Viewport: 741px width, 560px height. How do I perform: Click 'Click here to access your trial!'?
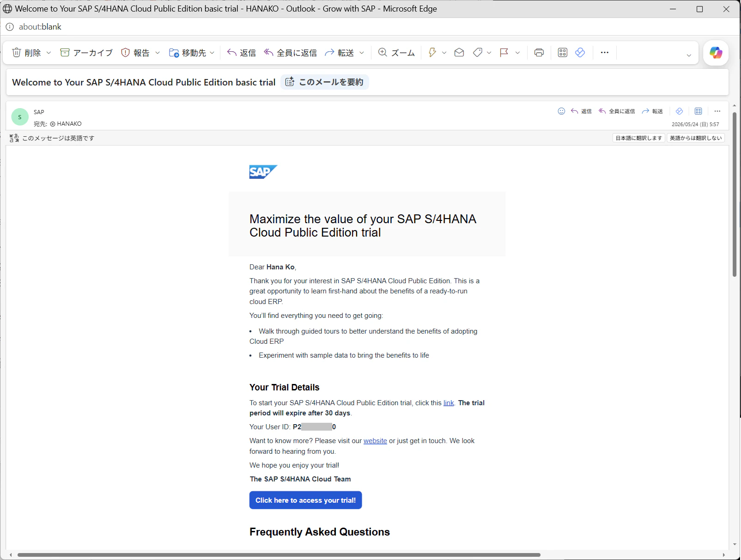click(305, 500)
